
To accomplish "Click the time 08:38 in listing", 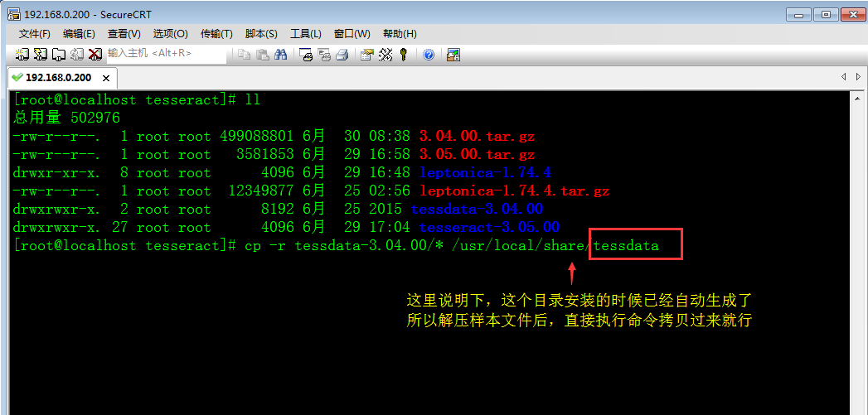I will pyautogui.click(x=390, y=136).
